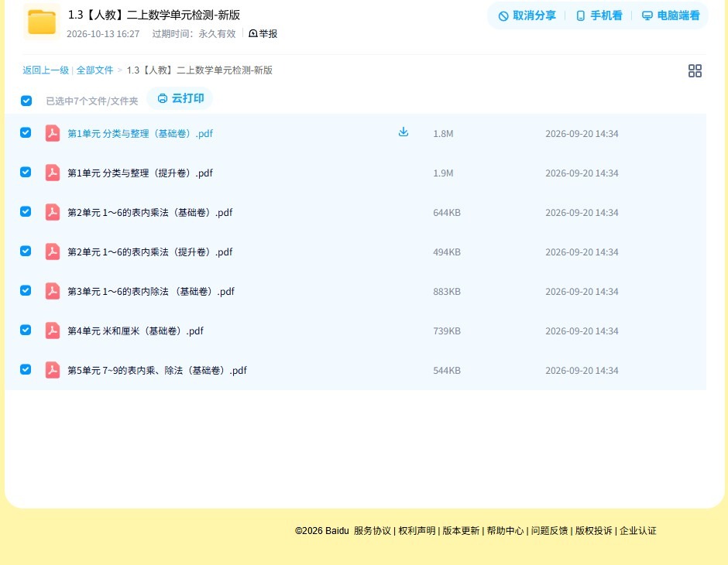Open 企业认证 footer link
Image resolution: width=728 pixels, height=565 pixels.
(638, 531)
